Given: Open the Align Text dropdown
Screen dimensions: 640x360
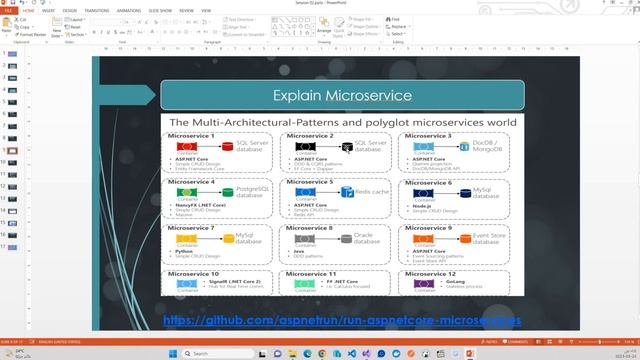Looking at the screenshot, I should click(236, 27).
